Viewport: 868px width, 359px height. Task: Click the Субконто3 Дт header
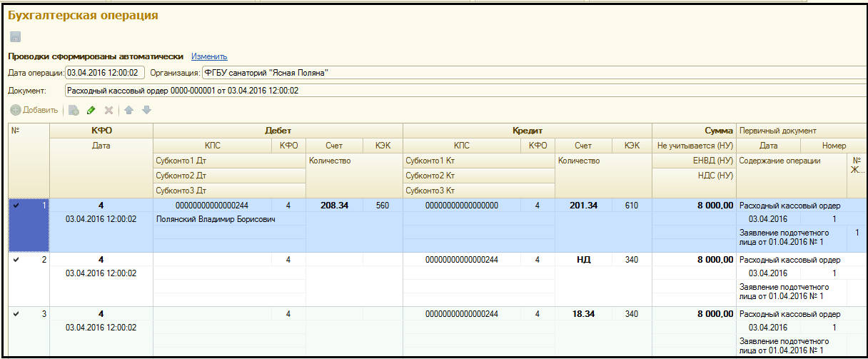tap(229, 191)
